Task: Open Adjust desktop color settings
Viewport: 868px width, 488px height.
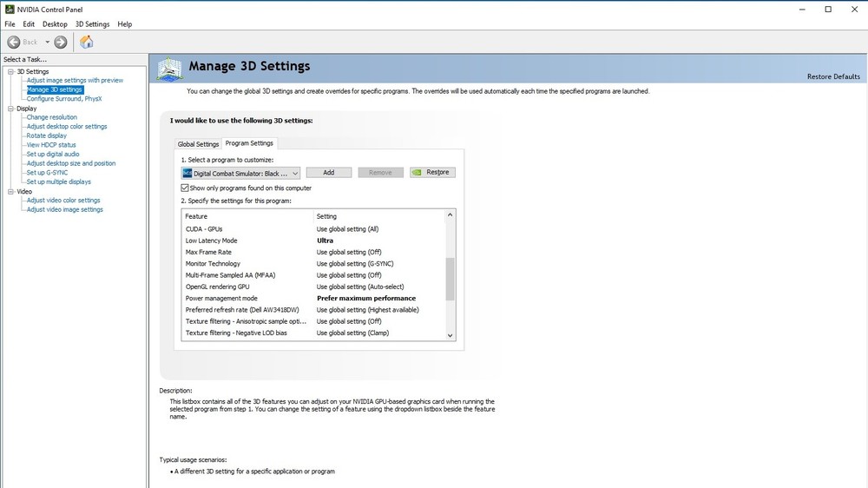Action: [67, 126]
